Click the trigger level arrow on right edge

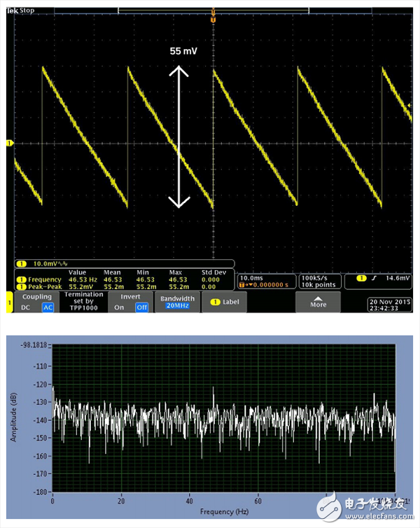point(409,105)
